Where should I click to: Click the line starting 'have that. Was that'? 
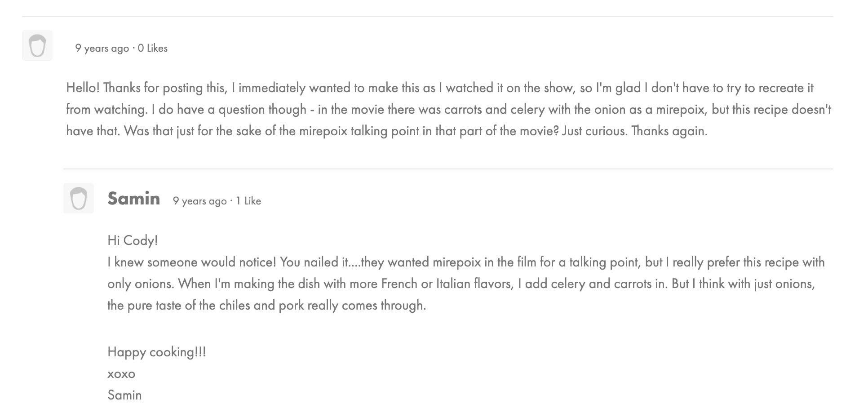tap(386, 131)
